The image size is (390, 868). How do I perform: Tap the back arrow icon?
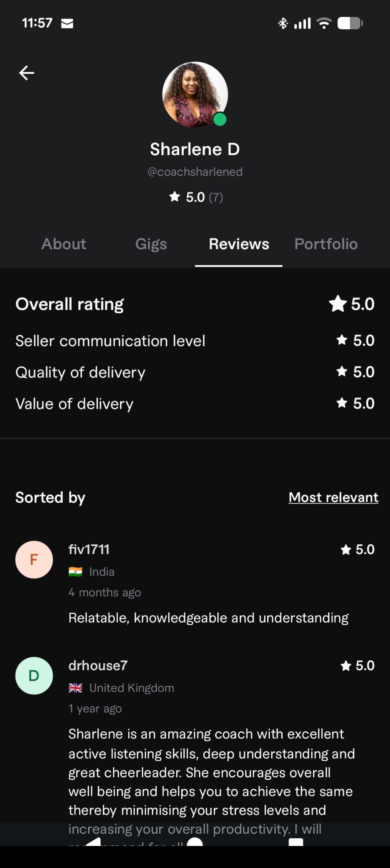click(27, 73)
